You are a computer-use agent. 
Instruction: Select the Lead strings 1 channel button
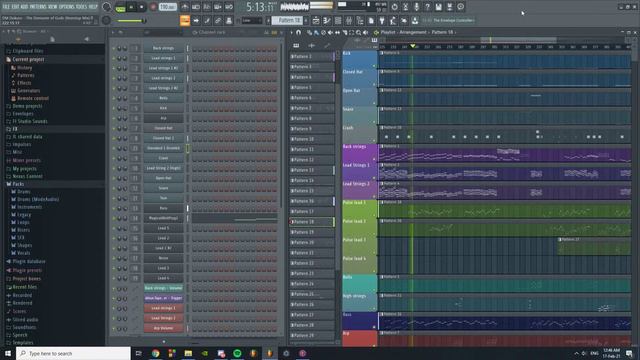pyautogui.click(x=163, y=58)
